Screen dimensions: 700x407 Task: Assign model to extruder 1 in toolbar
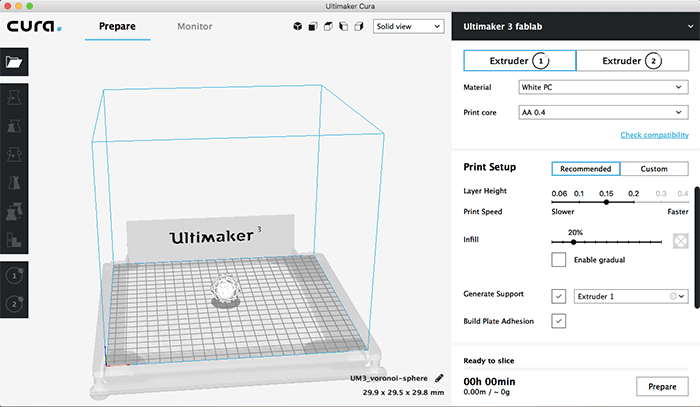(x=14, y=275)
